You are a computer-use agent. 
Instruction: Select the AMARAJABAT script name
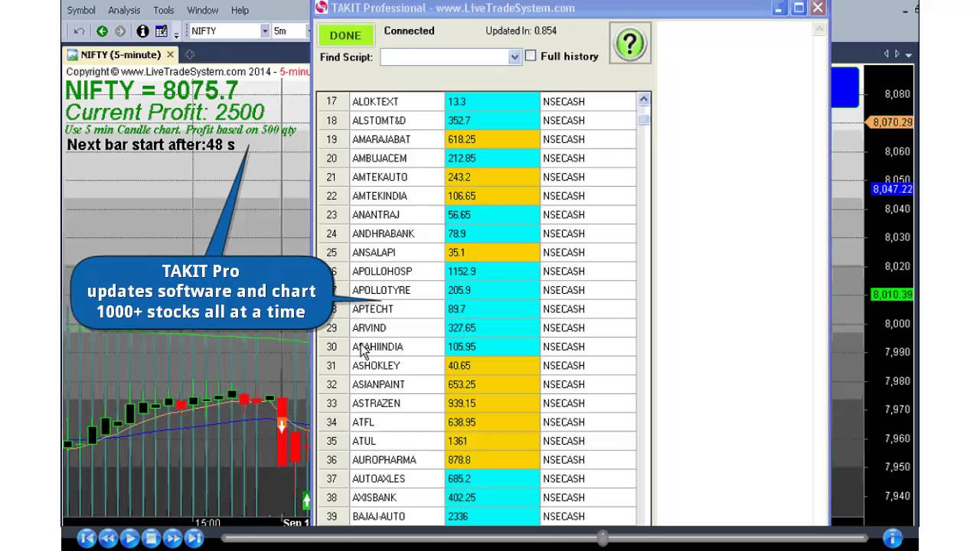tap(381, 139)
